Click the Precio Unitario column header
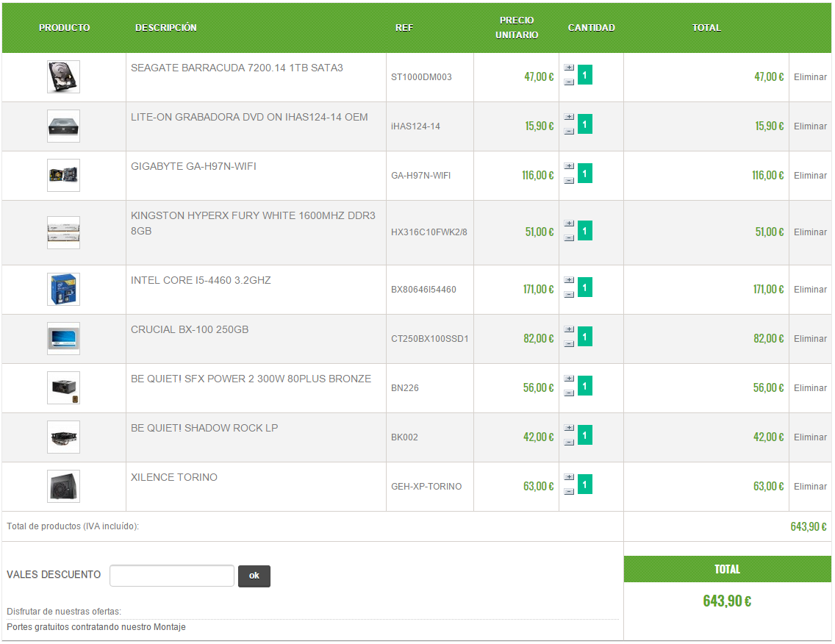The image size is (835, 644). point(517,28)
